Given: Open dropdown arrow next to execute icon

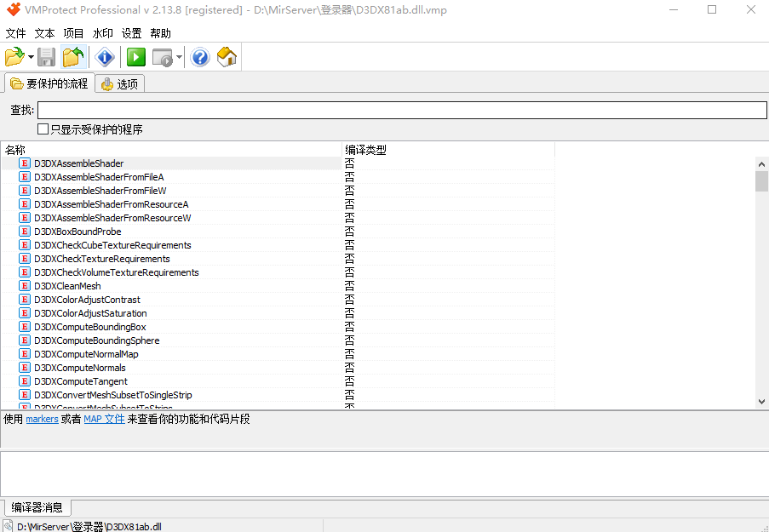Looking at the screenshot, I should coord(179,57).
